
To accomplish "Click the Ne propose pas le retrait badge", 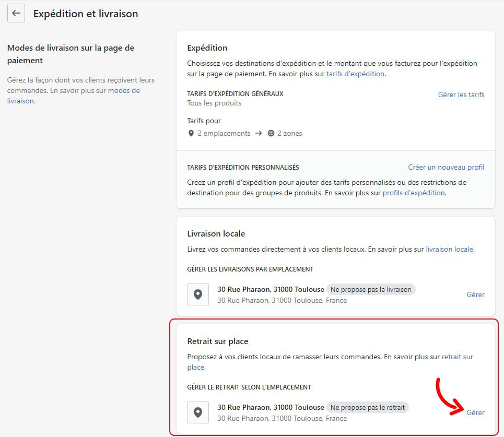I will tap(368, 407).
